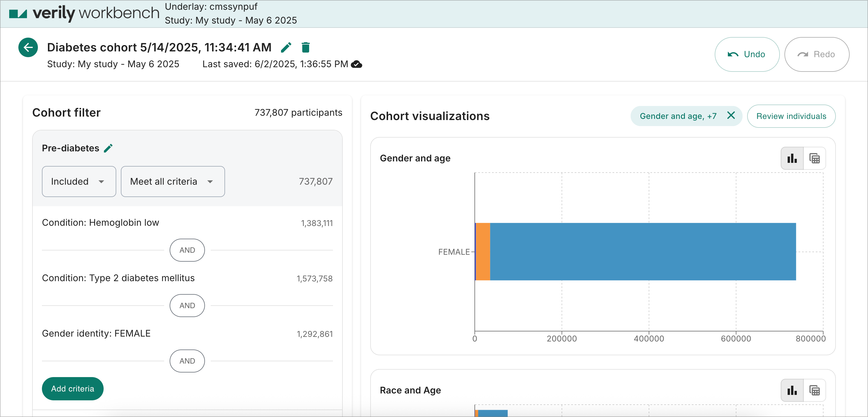Click the 1,292,861 count value
This screenshot has height=417, width=868.
pos(314,334)
